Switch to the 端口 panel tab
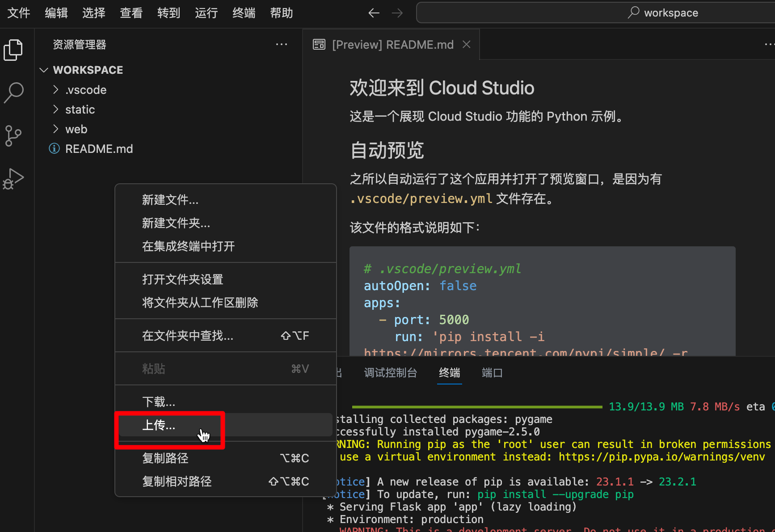Viewport: 775px width, 532px height. coord(492,373)
